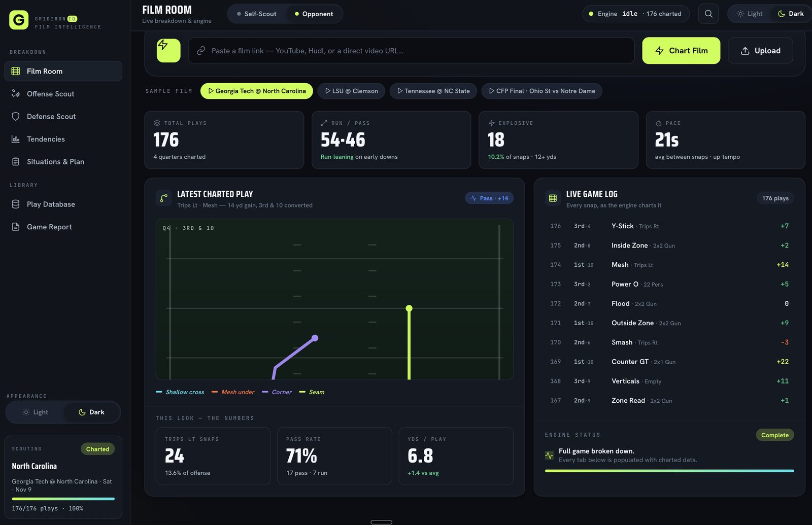Select play 169 Counter GT row
Viewport: 812px width, 525px height.
coord(669,362)
